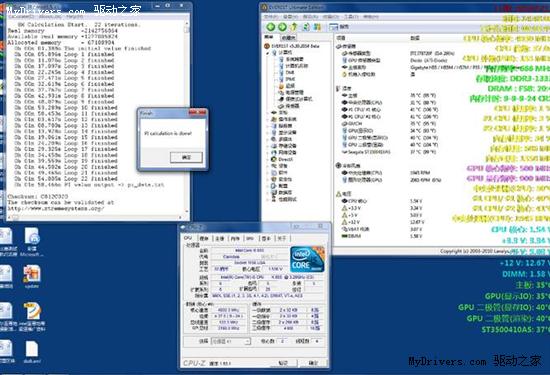Viewport: 550px width, 375px height.
Task: Select 系统摘要 item in EVEREST tree
Action: [291, 59]
